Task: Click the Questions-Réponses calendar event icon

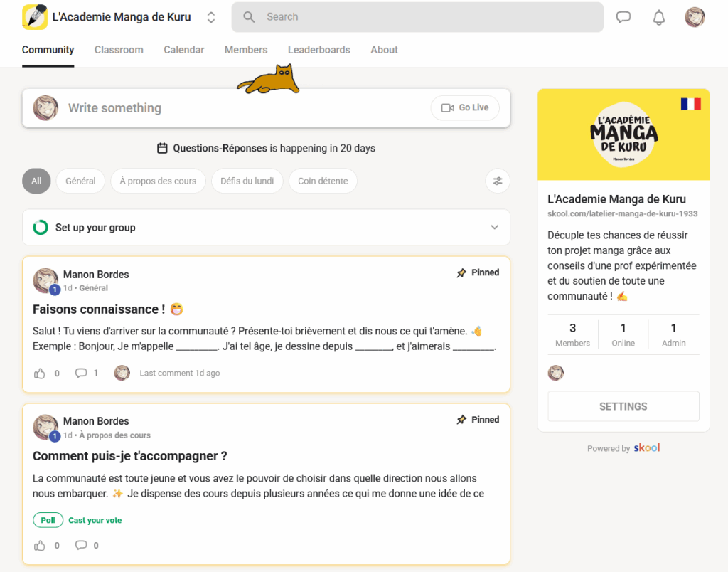Action: pos(162,148)
